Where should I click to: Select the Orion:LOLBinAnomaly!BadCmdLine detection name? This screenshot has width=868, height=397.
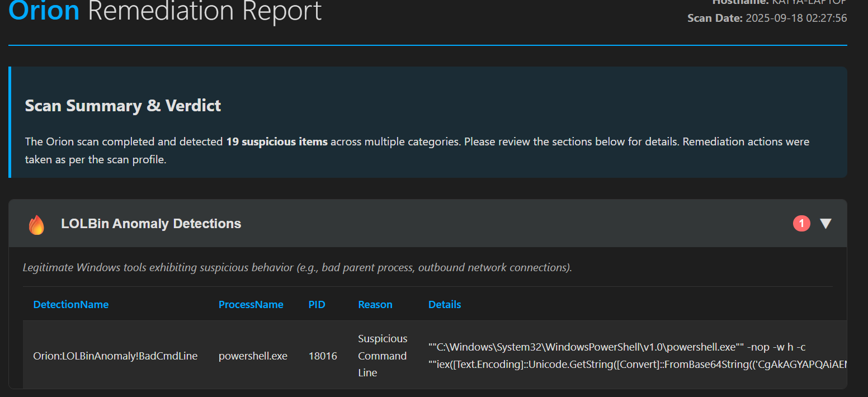115,356
